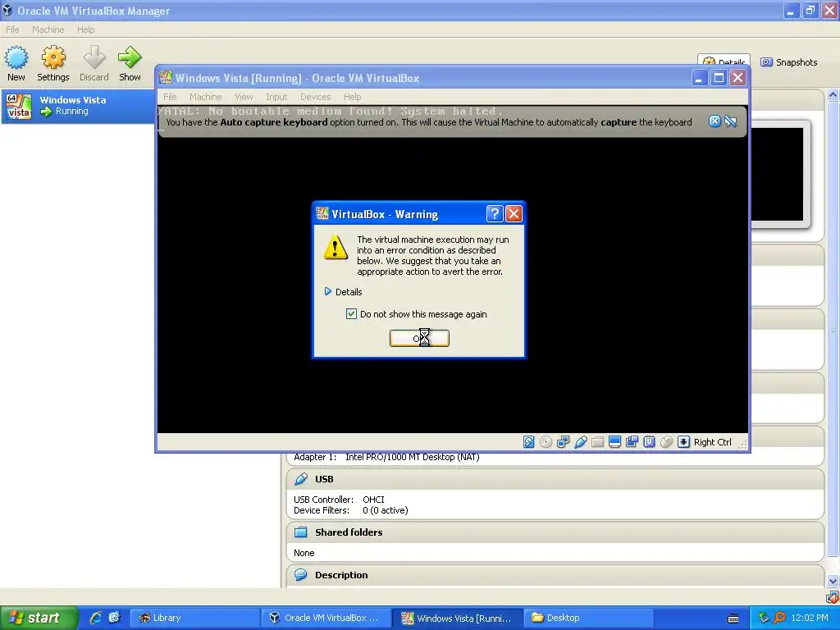Click the shared folders status icon
This screenshot has width=840, height=630.
[x=597, y=442]
